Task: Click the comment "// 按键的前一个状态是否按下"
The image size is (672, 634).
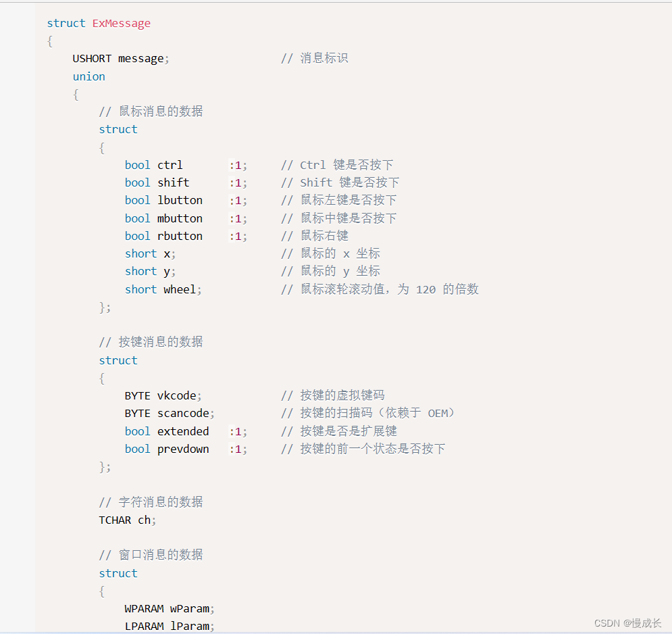Action: click(x=363, y=449)
